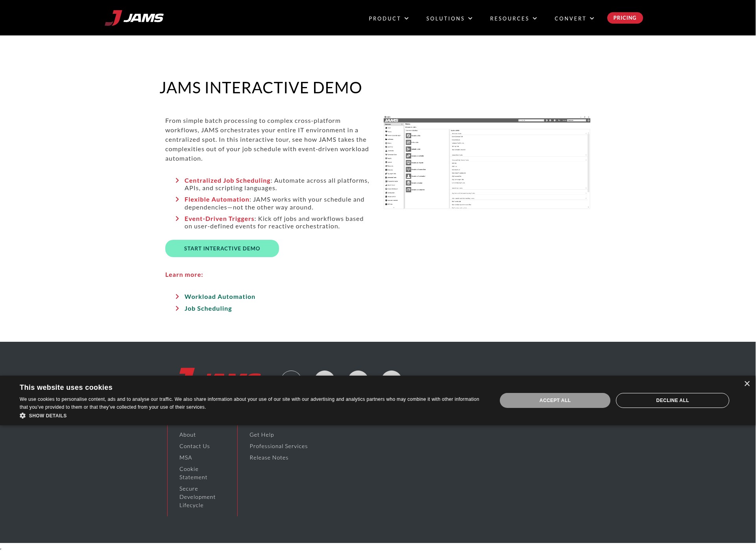Click the Centralized Job Scheduling text
Viewport: 756px width, 554px height.
pyautogui.click(x=227, y=180)
